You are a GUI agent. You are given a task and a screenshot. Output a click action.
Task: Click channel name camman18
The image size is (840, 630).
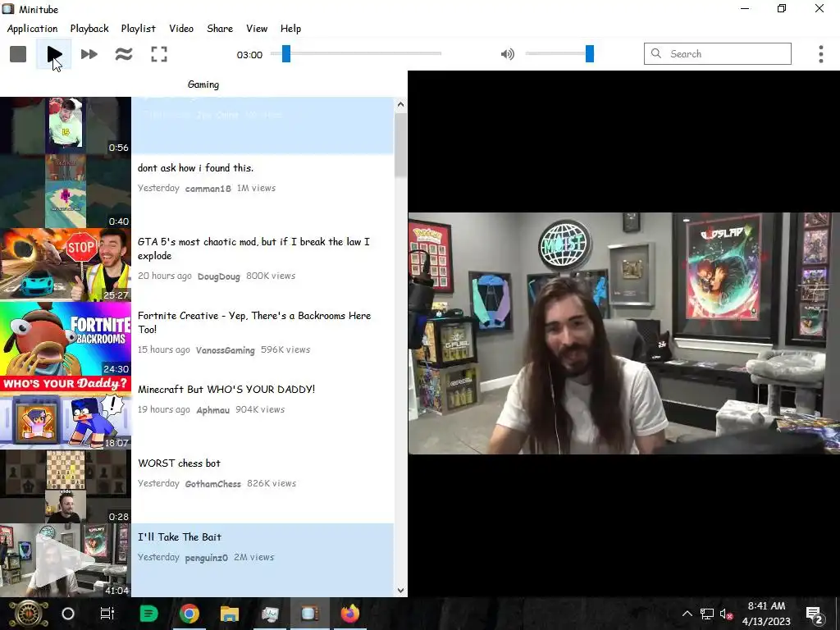coord(208,189)
